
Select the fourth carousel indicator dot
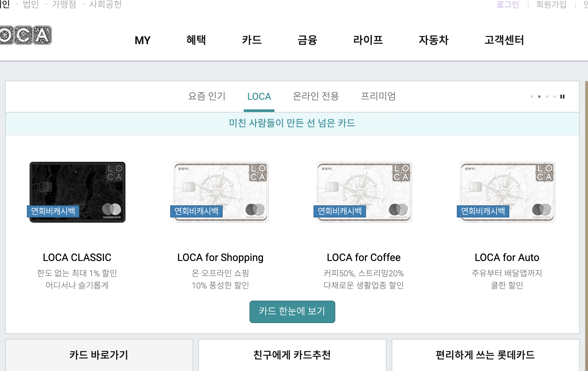click(x=555, y=97)
